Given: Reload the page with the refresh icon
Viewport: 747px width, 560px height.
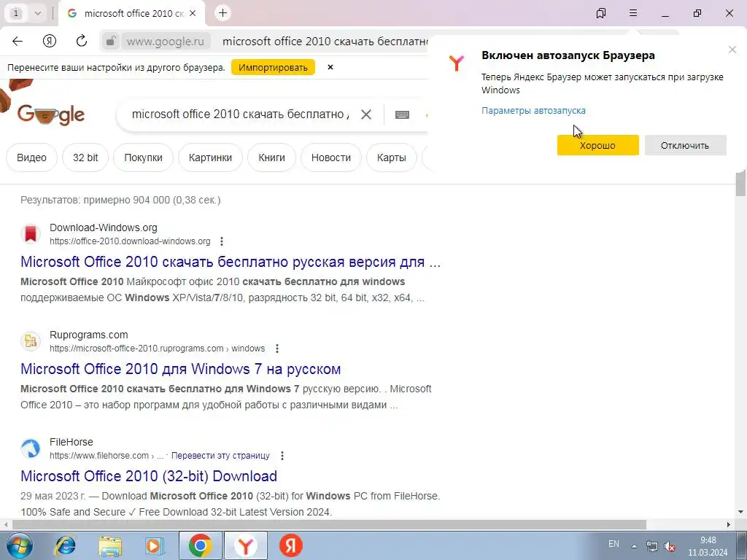Looking at the screenshot, I should [82, 41].
